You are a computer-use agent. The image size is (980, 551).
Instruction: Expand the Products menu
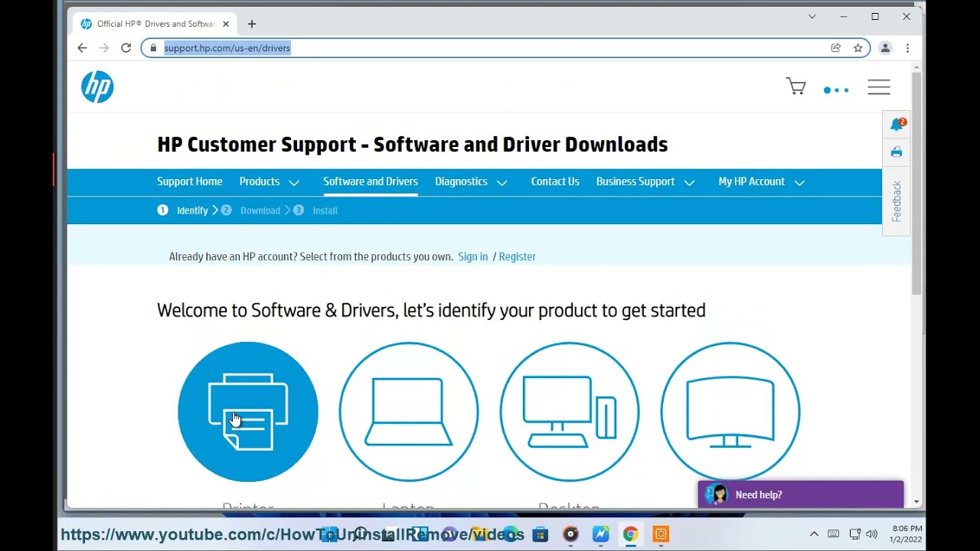pos(269,182)
